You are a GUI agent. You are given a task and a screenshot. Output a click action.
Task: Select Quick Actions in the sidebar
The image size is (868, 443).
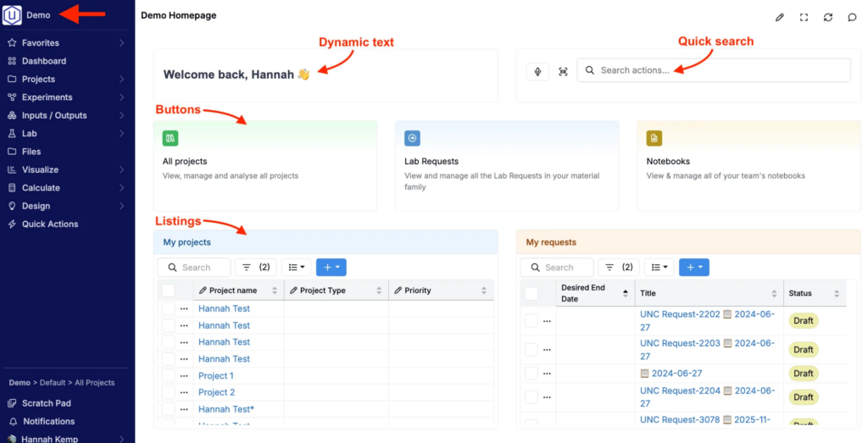point(50,224)
